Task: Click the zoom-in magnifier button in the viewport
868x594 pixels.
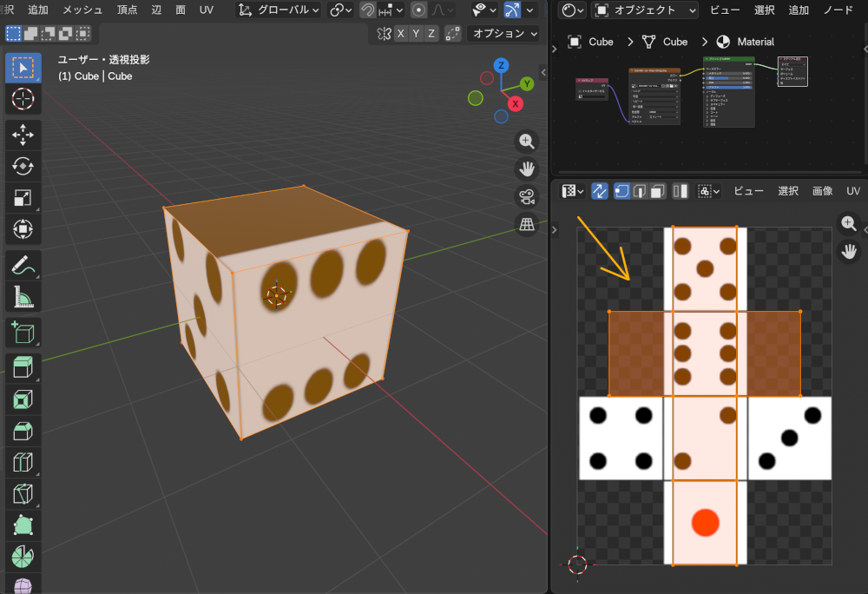Action: 527,141
